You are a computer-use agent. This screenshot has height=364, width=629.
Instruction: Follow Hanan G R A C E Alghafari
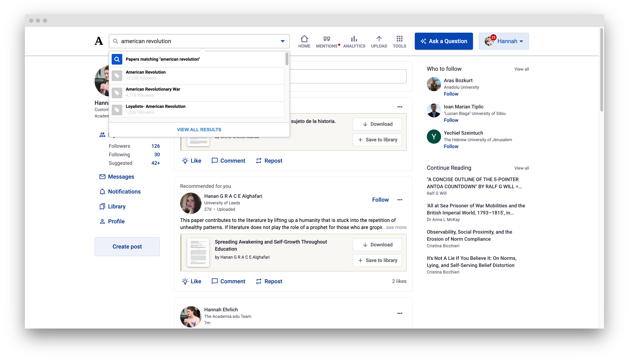(380, 200)
